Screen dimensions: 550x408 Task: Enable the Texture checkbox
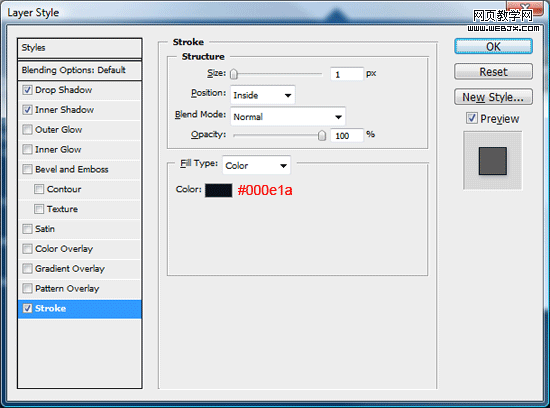click(x=39, y=209)
